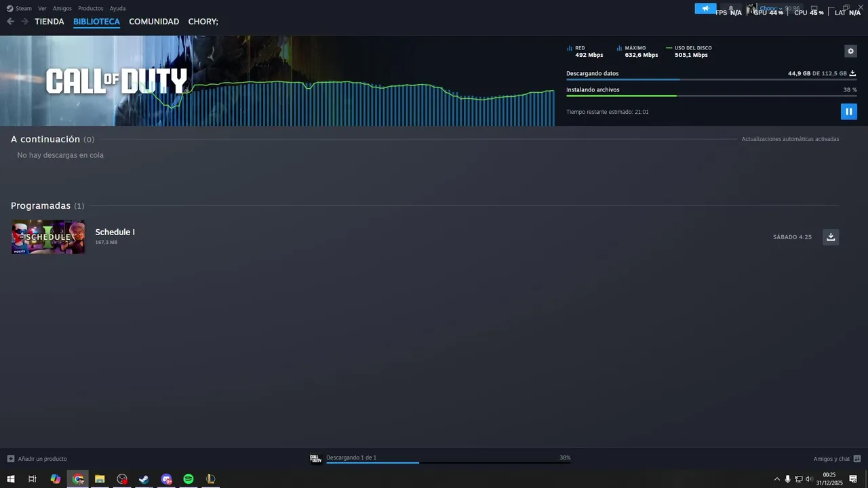
Task: Click the RED network legend icon
Action: [570, 48]
